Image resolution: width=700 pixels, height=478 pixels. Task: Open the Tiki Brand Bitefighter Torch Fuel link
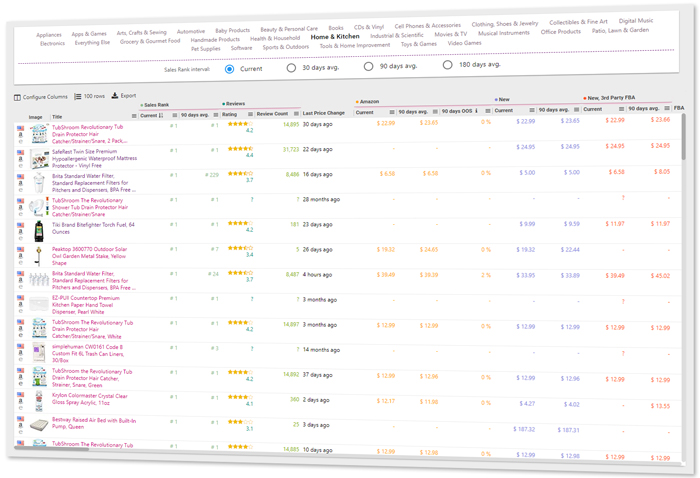93,228
